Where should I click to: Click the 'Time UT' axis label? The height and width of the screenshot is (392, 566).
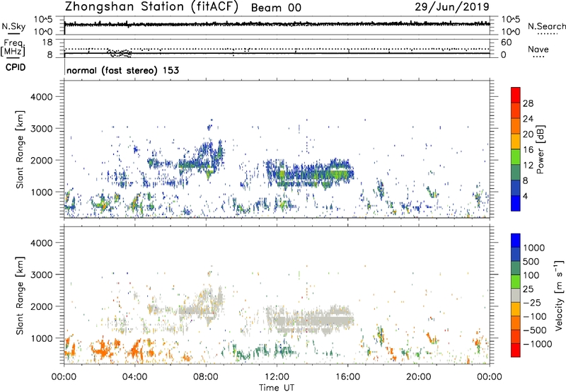(x=277, y=388)
